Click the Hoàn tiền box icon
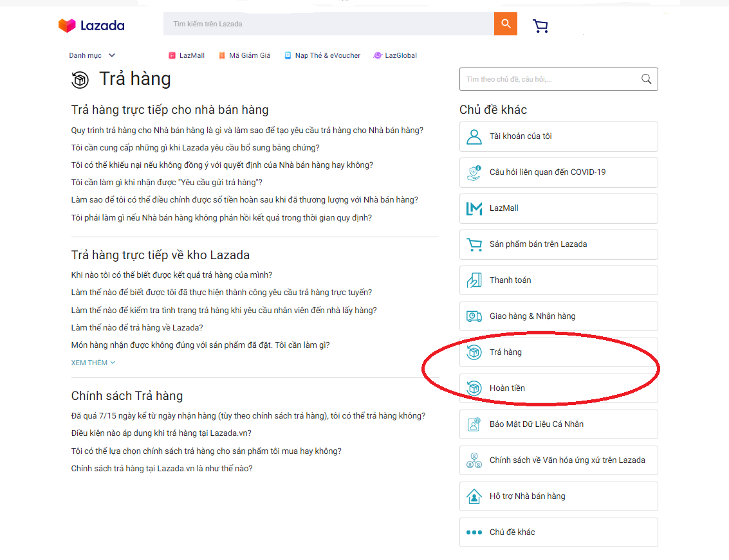 [475, 388]
